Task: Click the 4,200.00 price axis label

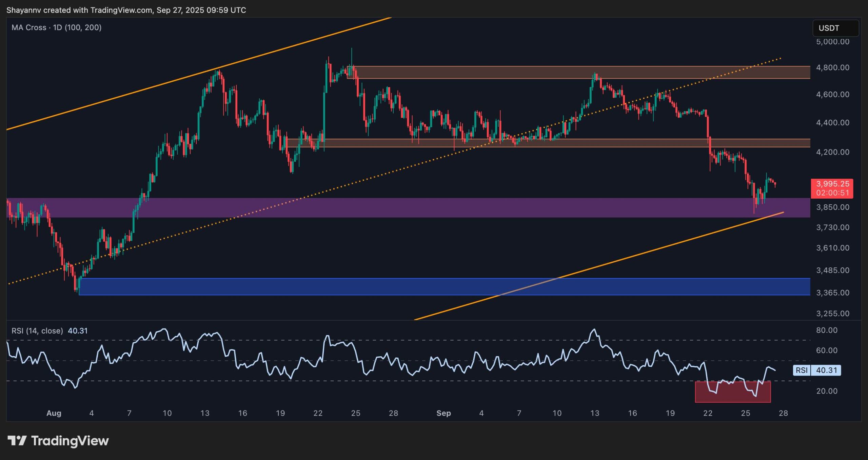Action: click(x=832, y=152)
